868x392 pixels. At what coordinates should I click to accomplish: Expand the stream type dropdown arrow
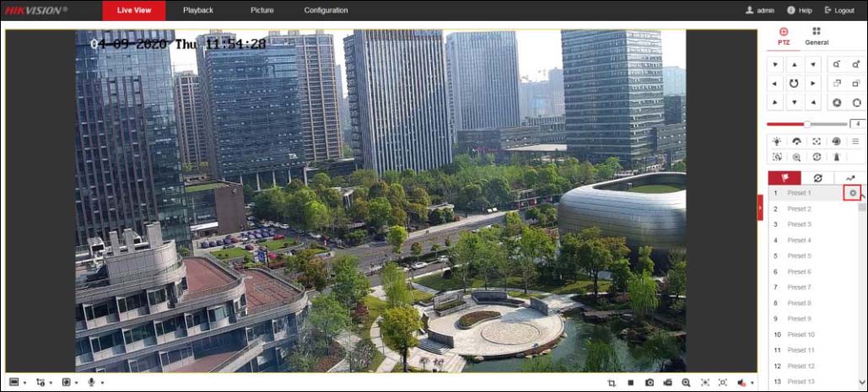(51, 383)
